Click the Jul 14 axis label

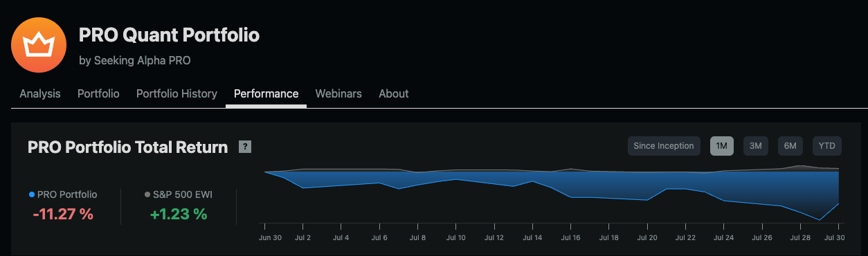point(532,237)
